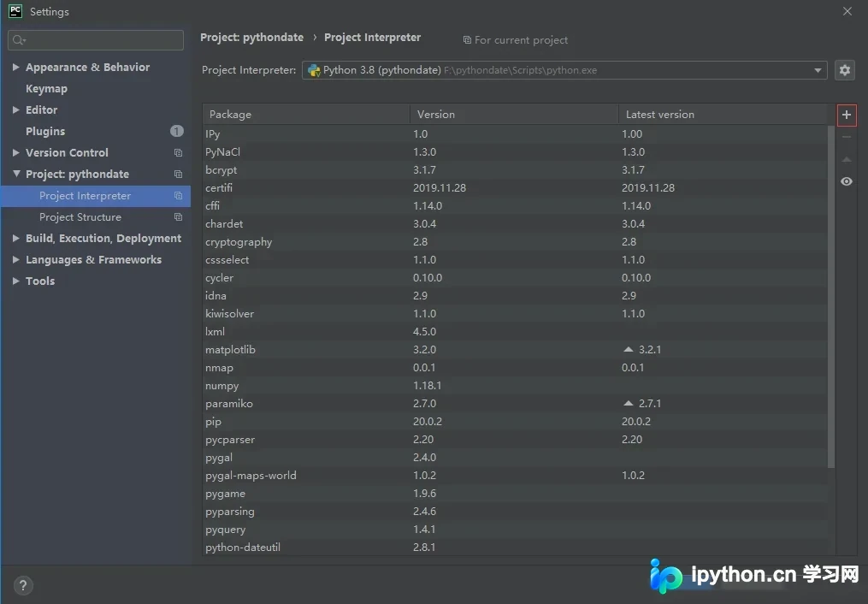Toggle show early releases eye icon
Viewport: 868px width, 604px height.
[x=847, y=181]
